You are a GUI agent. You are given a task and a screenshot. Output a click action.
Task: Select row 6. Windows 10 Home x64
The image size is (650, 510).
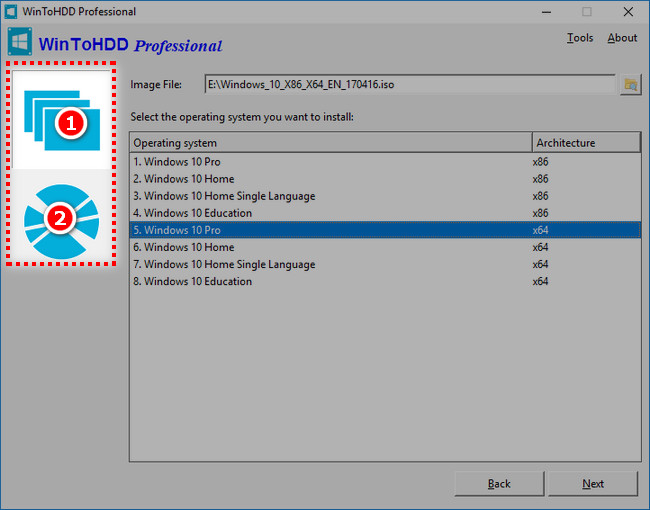(385, 247)
